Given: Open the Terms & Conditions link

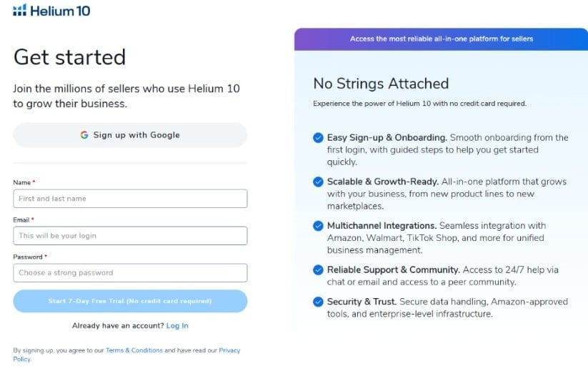Looking at the screenshot, I should 134,350.
